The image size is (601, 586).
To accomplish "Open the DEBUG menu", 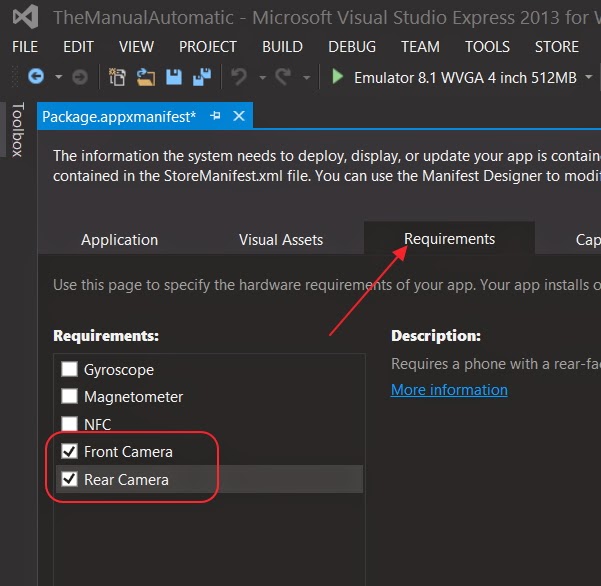I will tap(352, 47).
